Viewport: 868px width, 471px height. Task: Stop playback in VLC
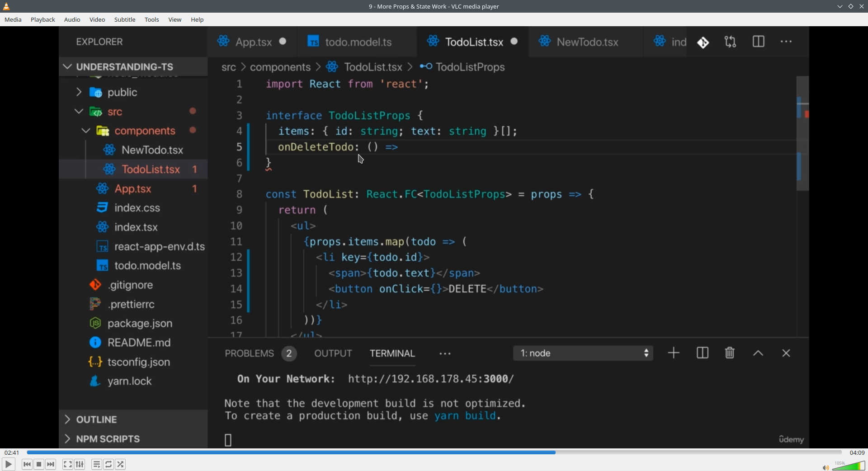(x=39, y=464)
